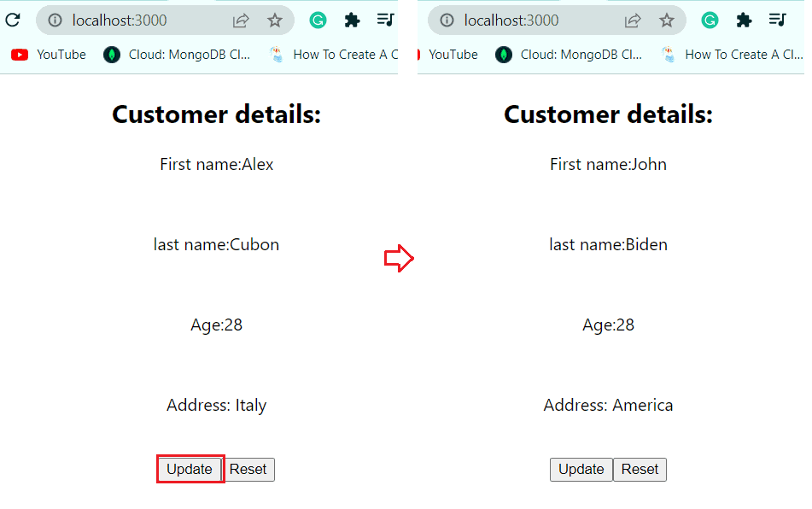Click 'Age:28' text in right page

point(609,325)
